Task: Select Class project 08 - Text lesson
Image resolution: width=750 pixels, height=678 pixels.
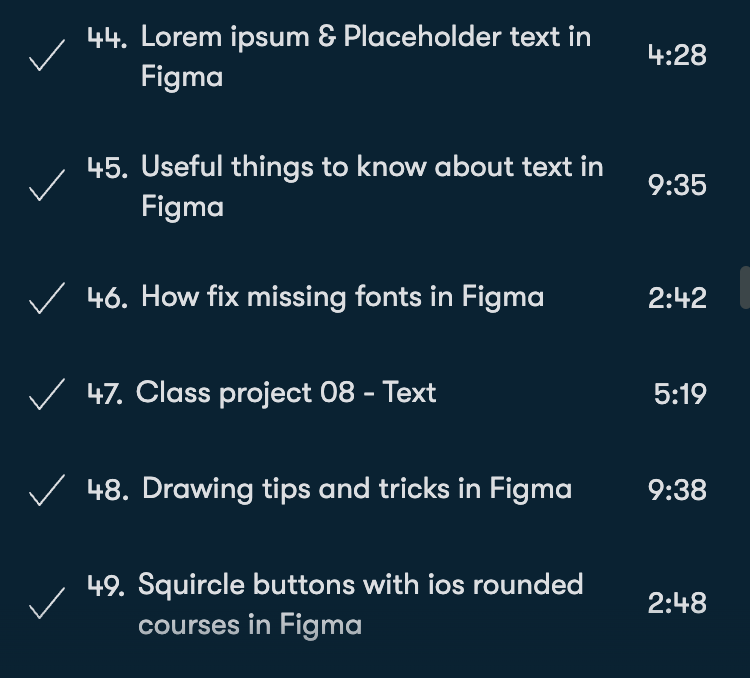Action: coord(286,393)
